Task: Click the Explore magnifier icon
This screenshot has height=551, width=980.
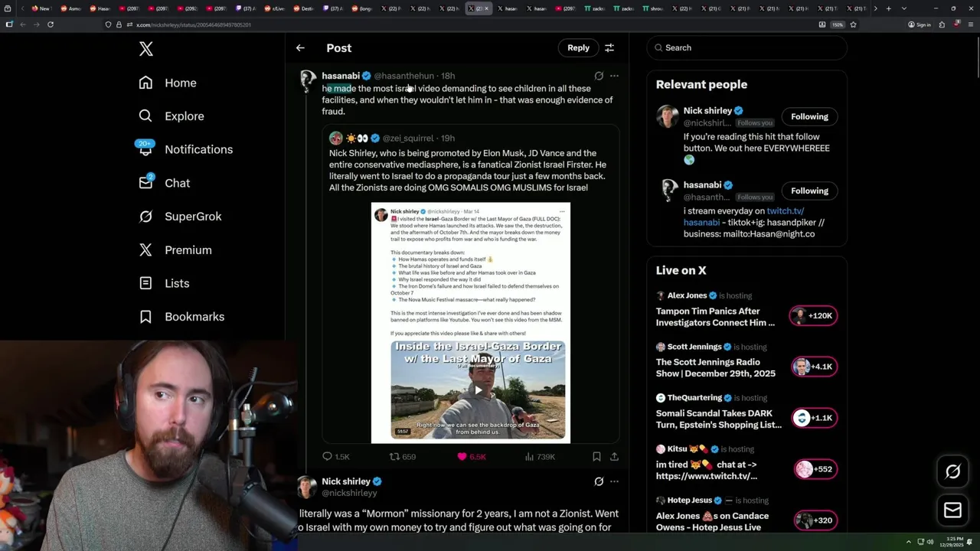Action: point(145,116)
